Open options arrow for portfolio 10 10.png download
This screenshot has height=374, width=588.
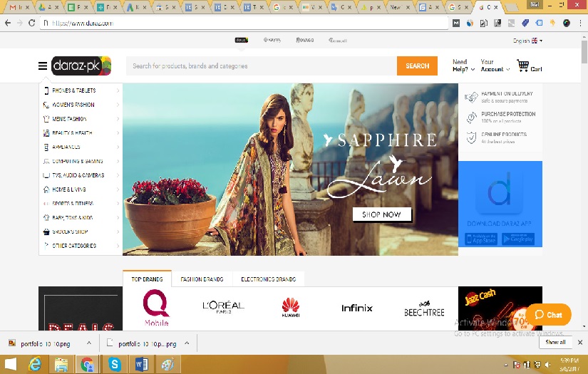pos(89,343)
